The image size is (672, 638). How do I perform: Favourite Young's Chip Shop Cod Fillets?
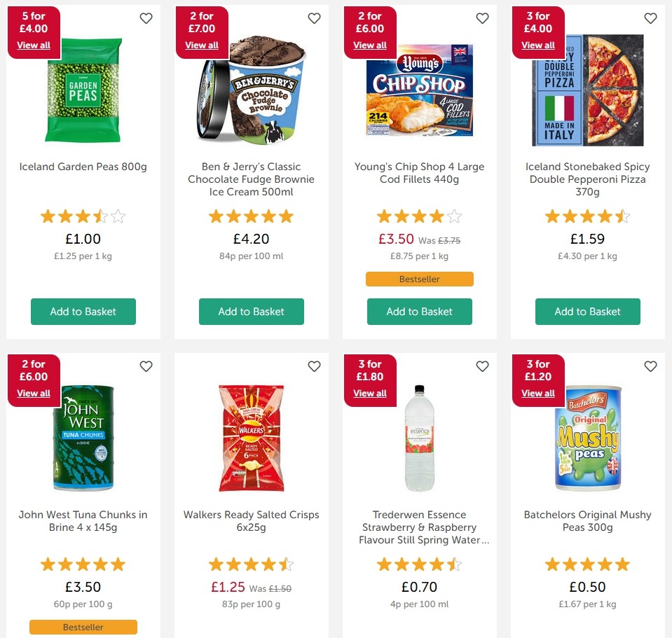482,18
